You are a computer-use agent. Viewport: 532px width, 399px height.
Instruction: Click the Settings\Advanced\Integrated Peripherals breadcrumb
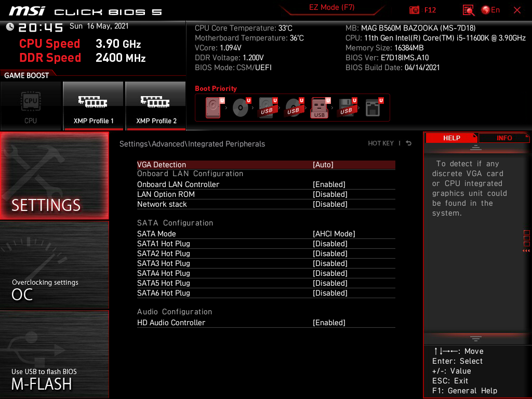[192, 144]
